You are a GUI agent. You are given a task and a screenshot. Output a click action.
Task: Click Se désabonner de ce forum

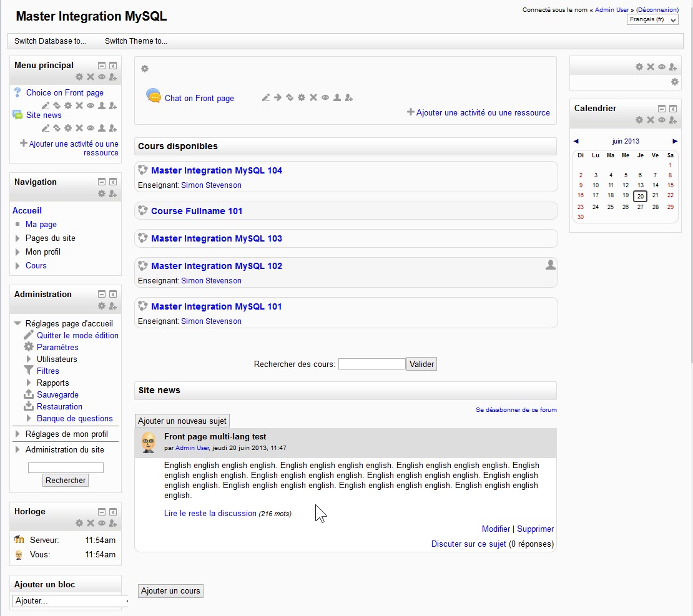click(516, 409)
